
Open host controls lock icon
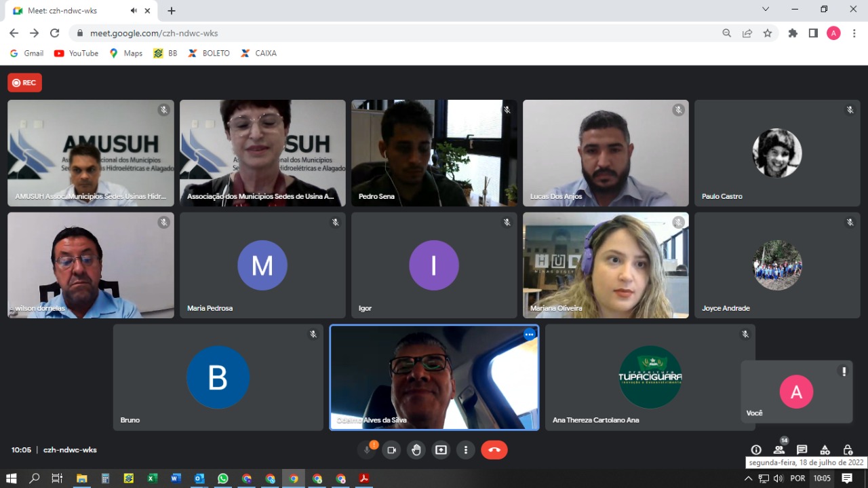[x=848, y=450]
